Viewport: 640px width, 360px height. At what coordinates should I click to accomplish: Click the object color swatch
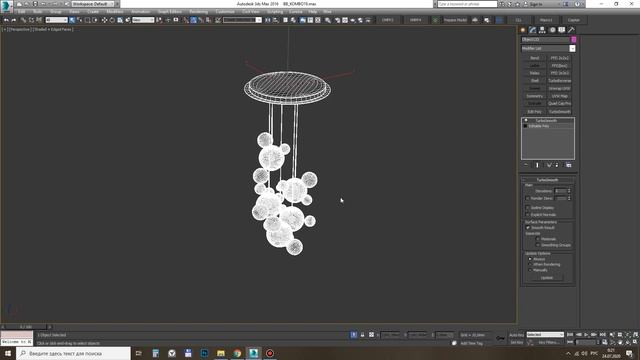573,40
